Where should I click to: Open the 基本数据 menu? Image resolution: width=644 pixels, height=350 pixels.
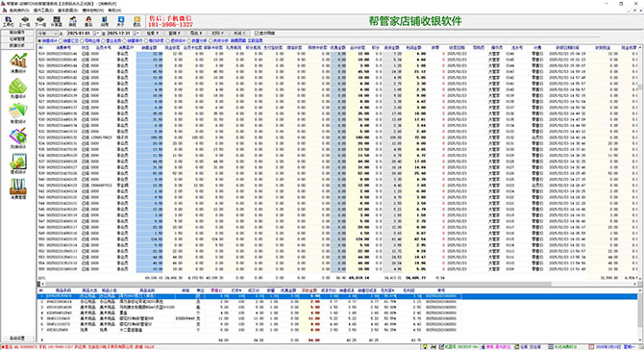tap(68, 10)
